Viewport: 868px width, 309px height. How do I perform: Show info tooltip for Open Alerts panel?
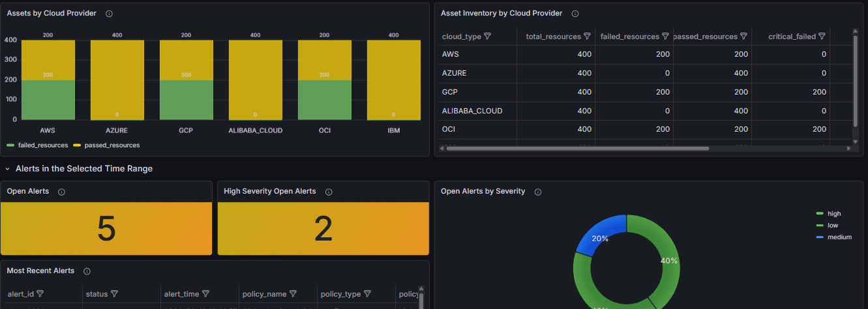[62, 192]
